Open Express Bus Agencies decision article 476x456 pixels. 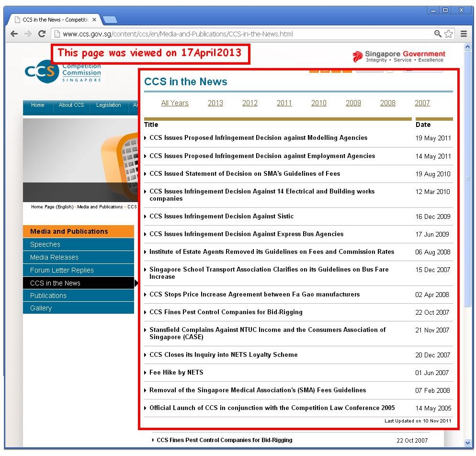[247, 234]
